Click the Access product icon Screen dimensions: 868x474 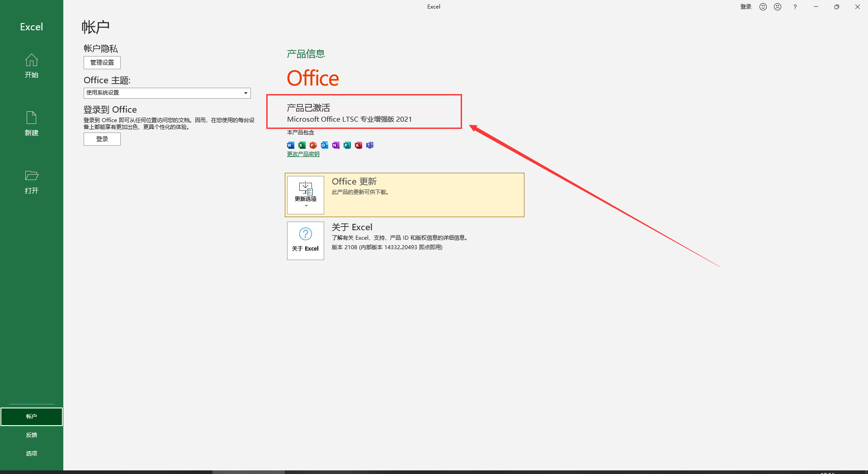pyautogui.click(x=359, y=145)
